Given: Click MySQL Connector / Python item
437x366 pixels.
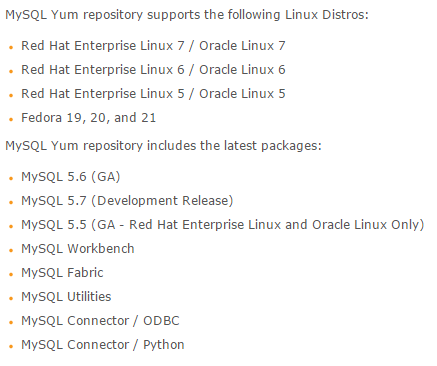Looking at the screenshot, I should pyautogui.click(x=103, y=345).
